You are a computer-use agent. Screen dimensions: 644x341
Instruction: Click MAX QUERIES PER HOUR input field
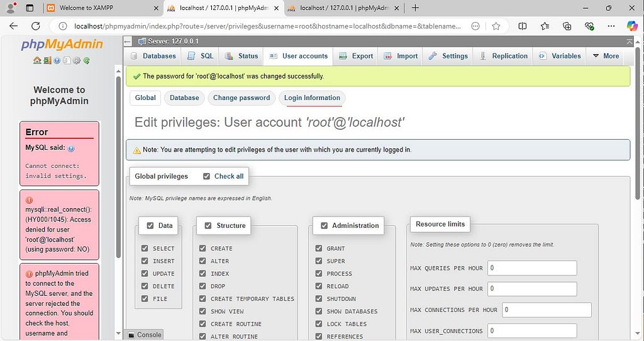[532, 268]
